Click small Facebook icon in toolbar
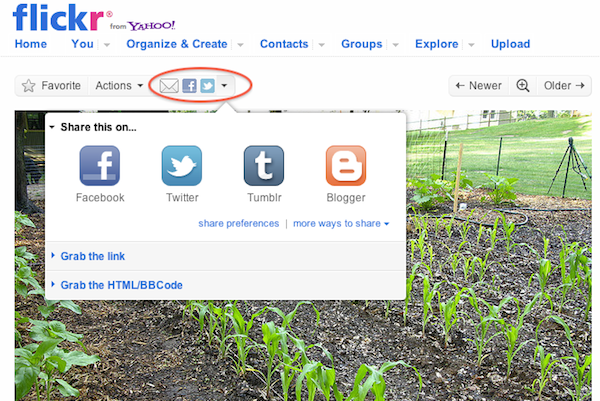Viewport: 600px width, 401px height. point(189,86)
